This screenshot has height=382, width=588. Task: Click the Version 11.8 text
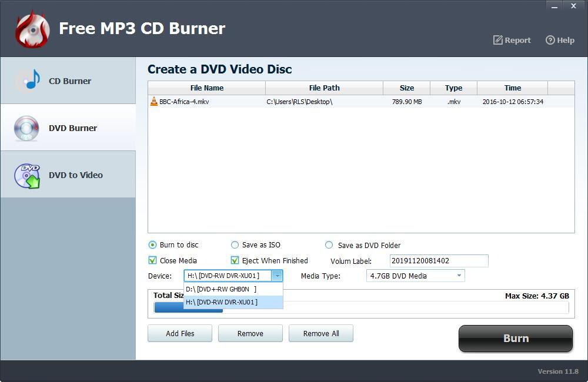tap(558, 371)
